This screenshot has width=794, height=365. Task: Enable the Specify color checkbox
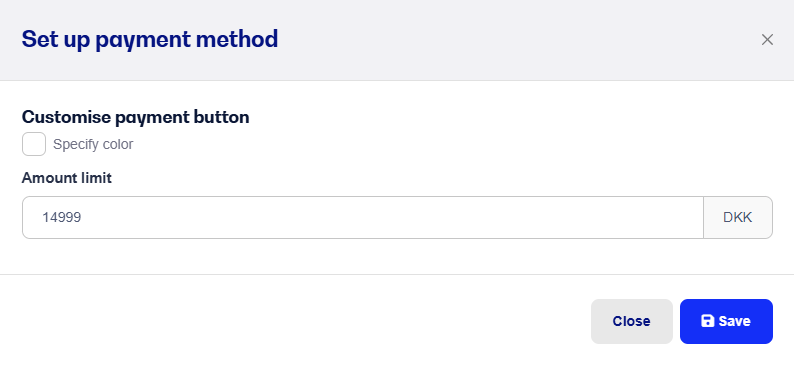pyautogui.click(x=34, y=144)
